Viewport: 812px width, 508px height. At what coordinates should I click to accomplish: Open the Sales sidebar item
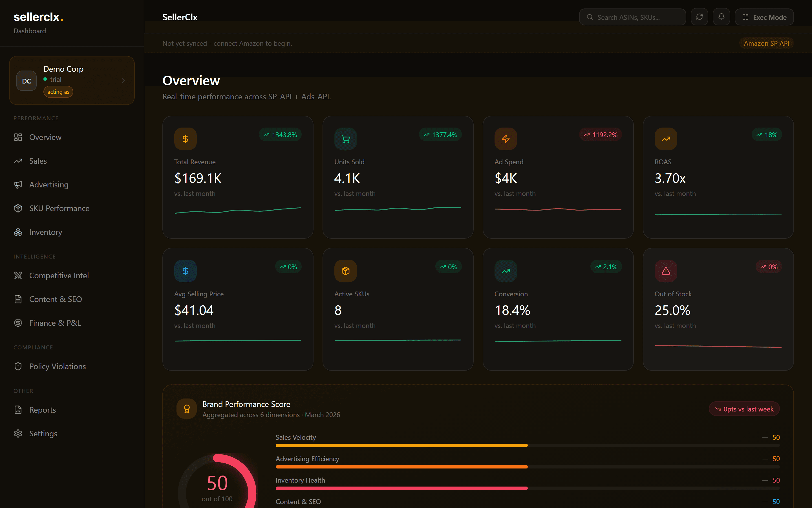pyautogui.click(x=72, y=161)
